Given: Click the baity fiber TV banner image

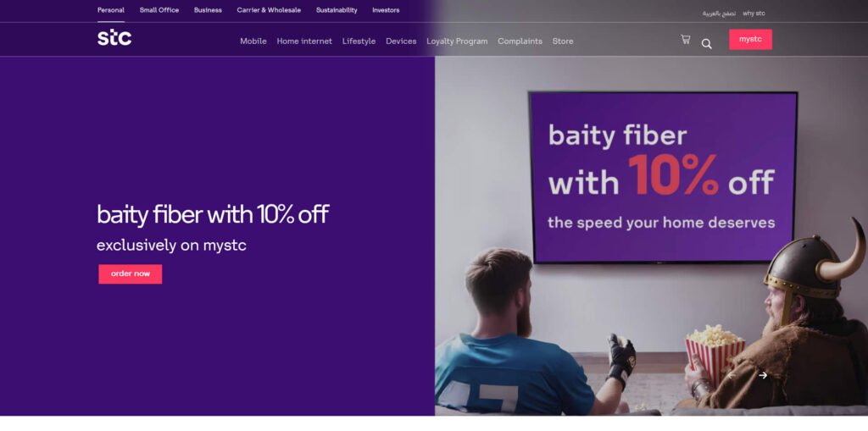Looking at the screenshot, I should point(663,177).
